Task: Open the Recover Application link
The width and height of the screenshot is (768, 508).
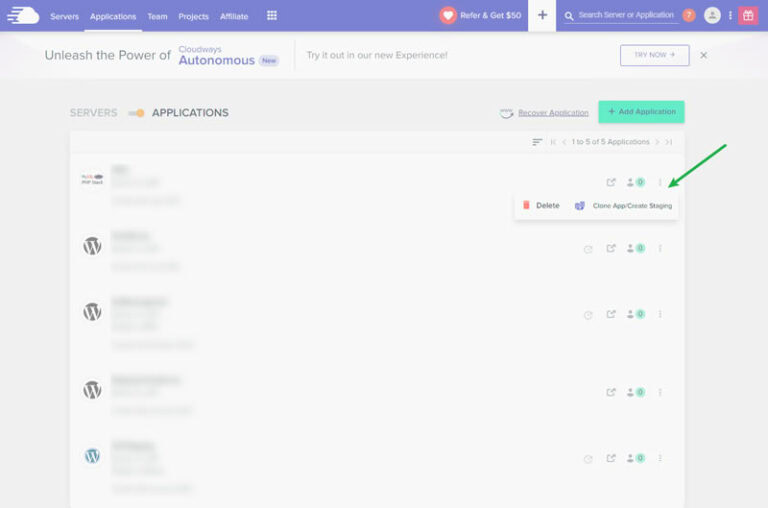Action: pos(552,113)
